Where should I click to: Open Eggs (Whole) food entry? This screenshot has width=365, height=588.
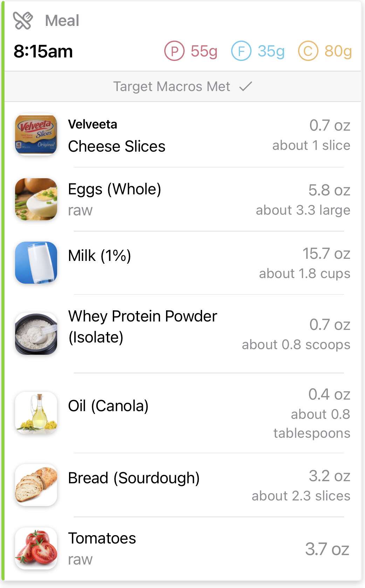tap(115, 189)
